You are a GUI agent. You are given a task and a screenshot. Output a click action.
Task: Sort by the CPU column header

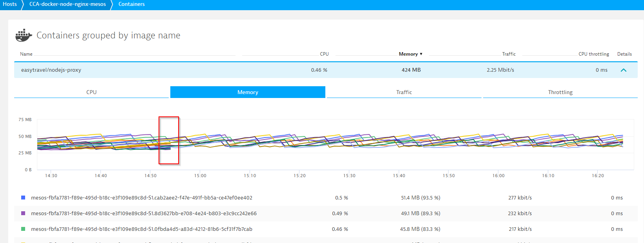point(324,54)
